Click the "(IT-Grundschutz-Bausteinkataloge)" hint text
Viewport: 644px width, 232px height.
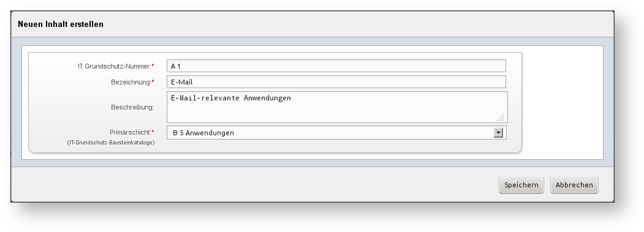111,143
